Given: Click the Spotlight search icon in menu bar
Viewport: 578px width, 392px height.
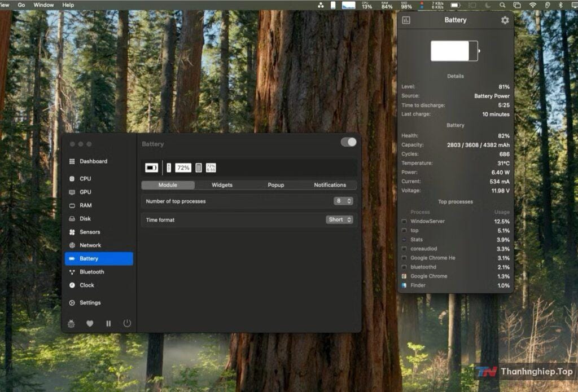Looking at the screenshot, I should pyautogui.click(x=502, y=5).
